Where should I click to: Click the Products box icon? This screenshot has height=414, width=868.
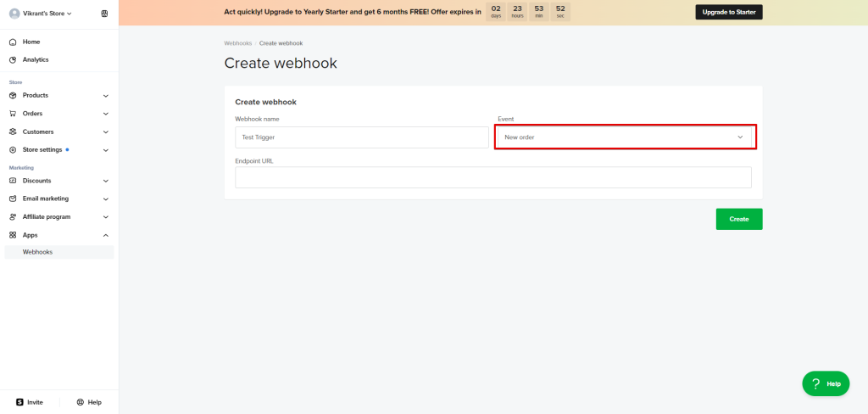(x=13, y=95)
